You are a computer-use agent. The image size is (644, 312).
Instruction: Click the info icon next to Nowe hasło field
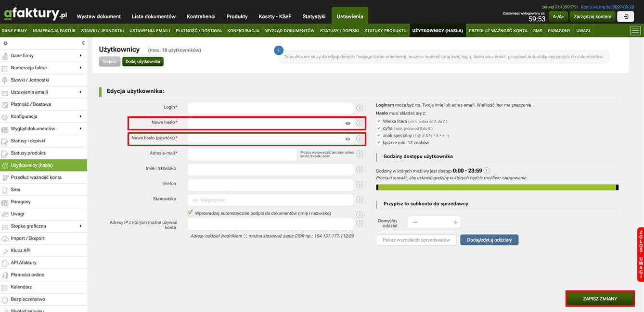coord(360,123)
